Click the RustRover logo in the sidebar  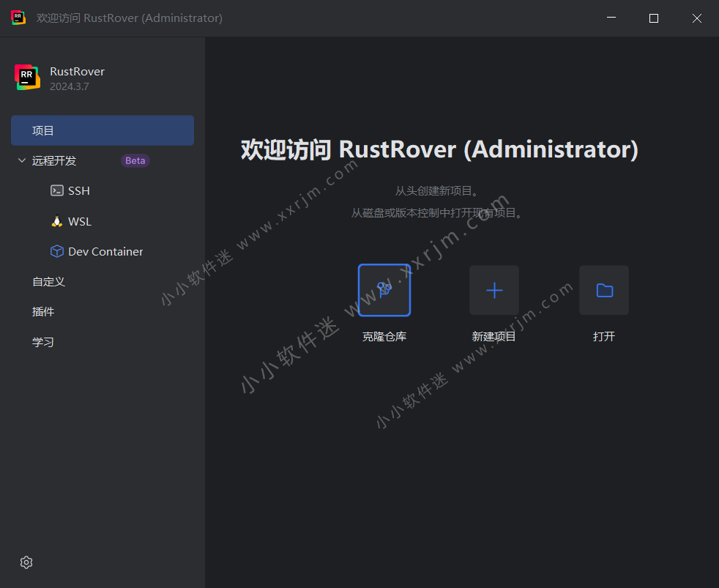(27, 78)
